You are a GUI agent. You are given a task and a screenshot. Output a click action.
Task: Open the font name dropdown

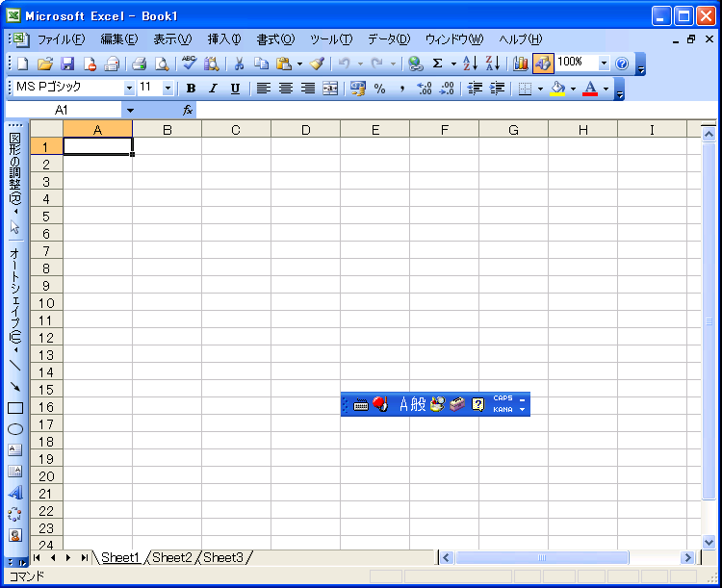(129, 88)
